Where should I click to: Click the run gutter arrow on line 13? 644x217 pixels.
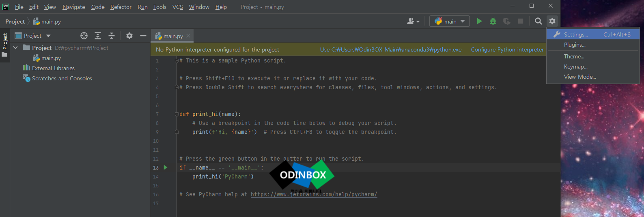point(166,167)
